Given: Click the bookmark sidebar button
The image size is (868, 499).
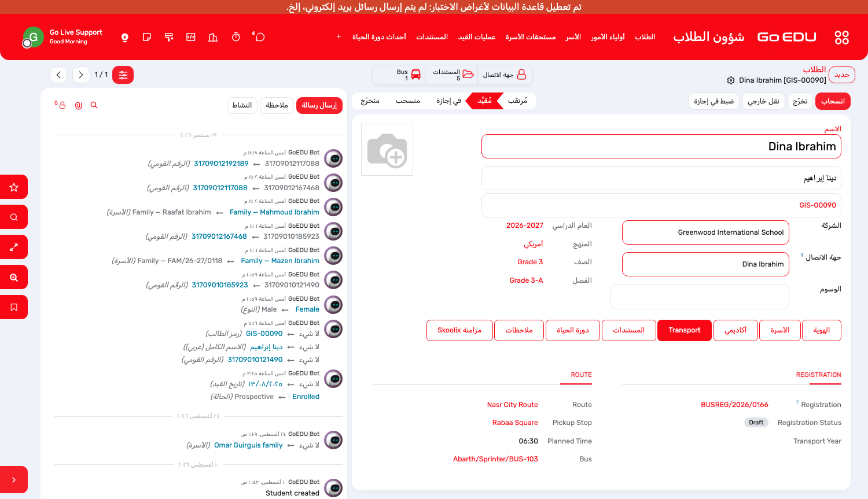Looking at the screenshot, I should [14, 307].
